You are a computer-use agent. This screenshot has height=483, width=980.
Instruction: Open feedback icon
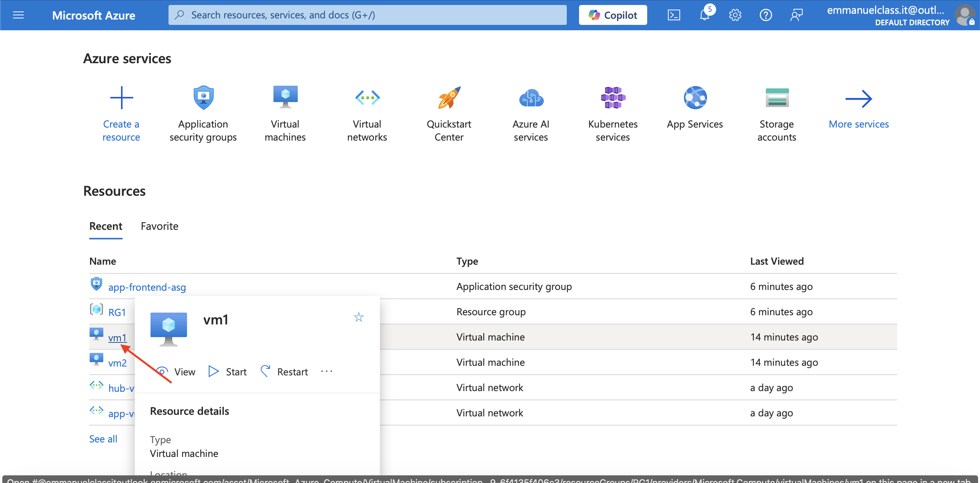point(796,15)
